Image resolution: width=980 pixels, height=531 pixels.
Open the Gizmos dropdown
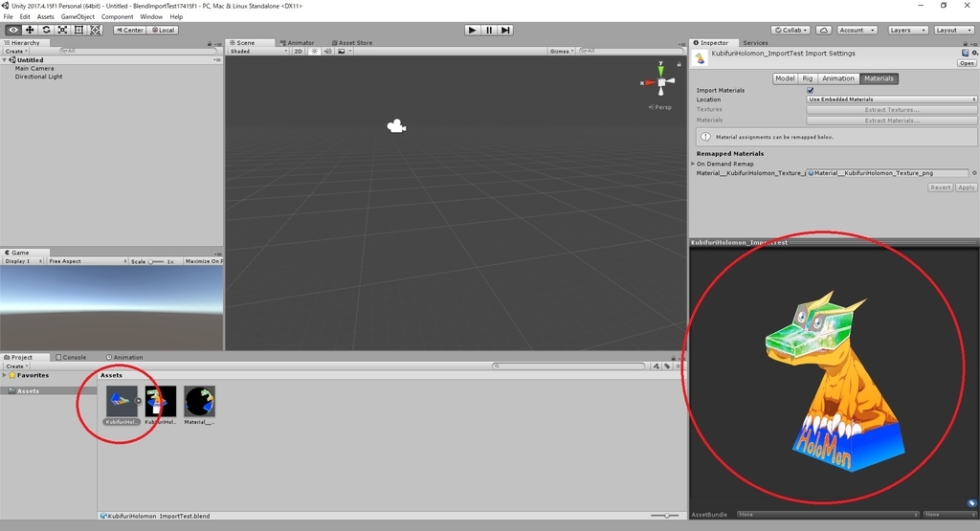tap(562, 52)
